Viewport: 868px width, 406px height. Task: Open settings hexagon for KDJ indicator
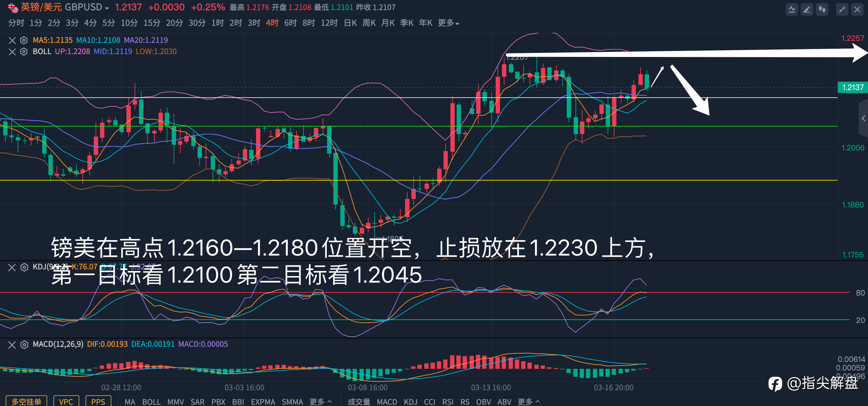tap(24, 268)
